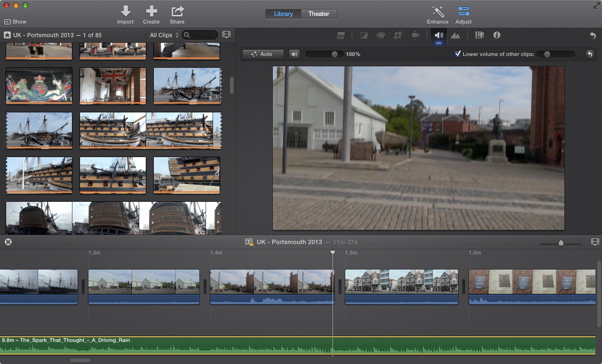The width and height of the screenshot is (602, 364).
Task: Switch to the Library tab
Action: tap(283, 14)
